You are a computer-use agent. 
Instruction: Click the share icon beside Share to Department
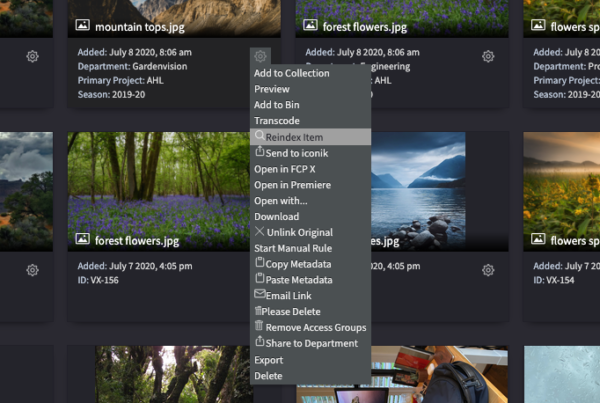pyautogui.click(x=260, y=343)
